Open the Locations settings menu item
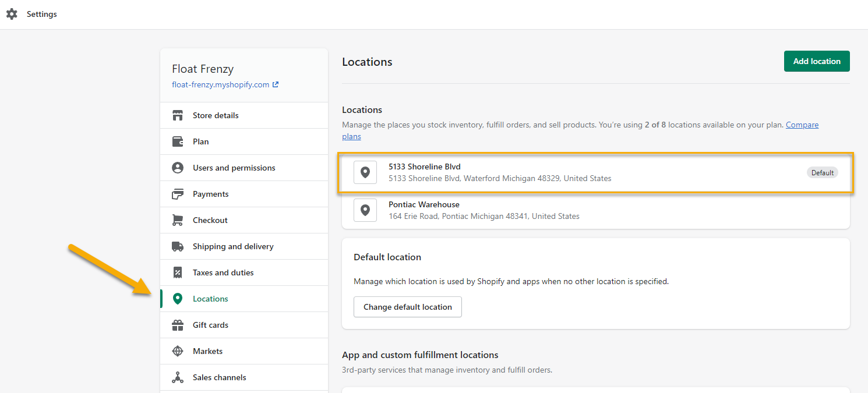The image size is (868, 393). pos(210,299)
